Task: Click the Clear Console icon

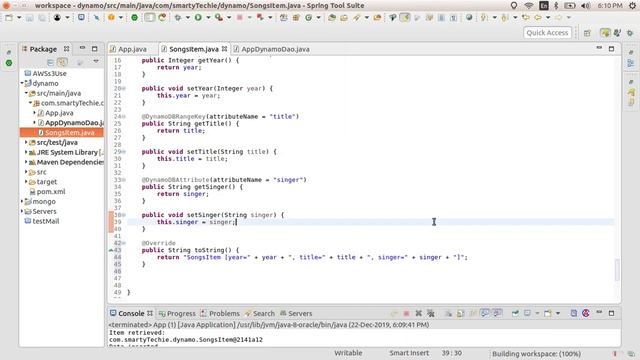Action: point(448,313)
